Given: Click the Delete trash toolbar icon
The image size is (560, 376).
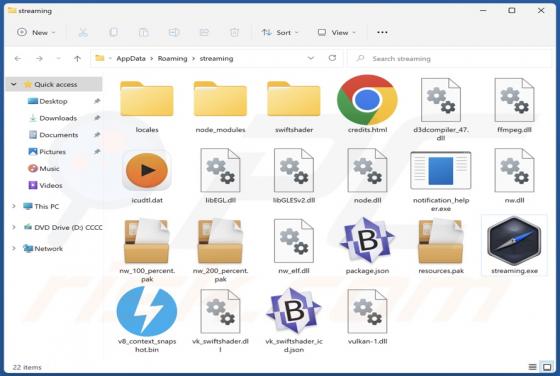Looking at the screenshot, I should (x=234, y=32).
